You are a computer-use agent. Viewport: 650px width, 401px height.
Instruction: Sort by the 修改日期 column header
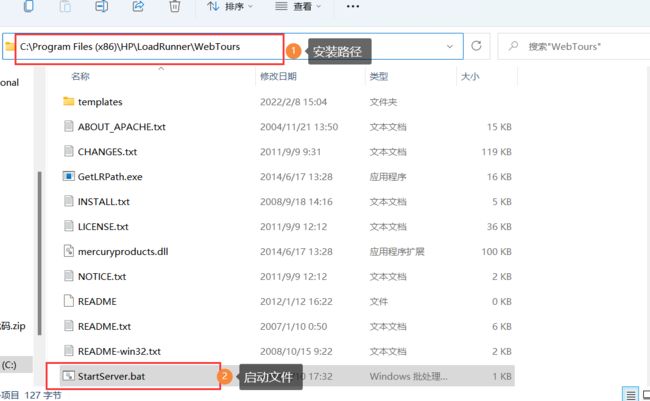(x=278, y=76)
